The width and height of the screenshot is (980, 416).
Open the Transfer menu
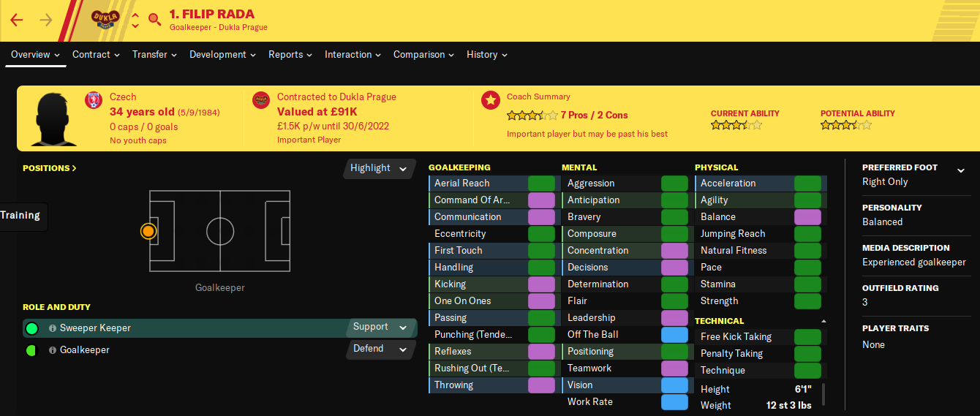click(x=155, y=55)
